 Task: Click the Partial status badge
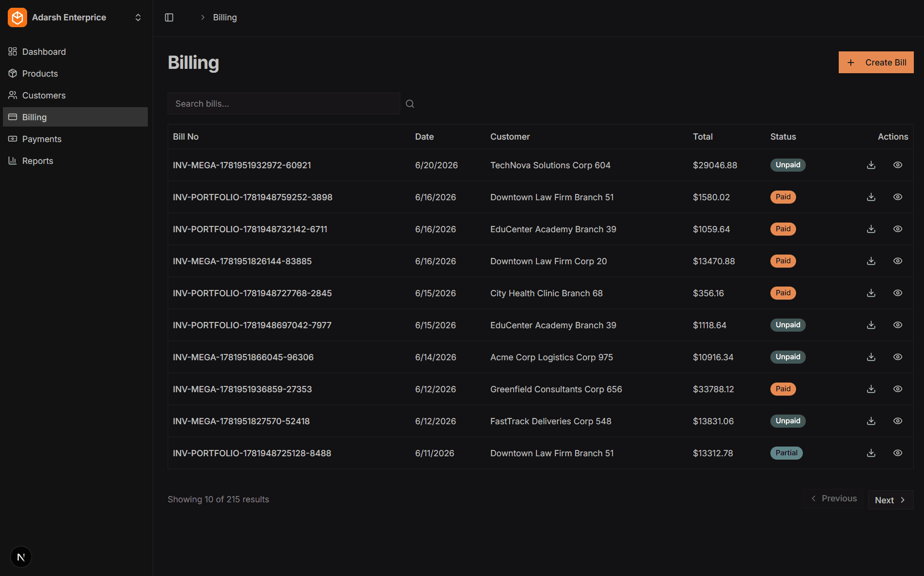coord(786,453)
